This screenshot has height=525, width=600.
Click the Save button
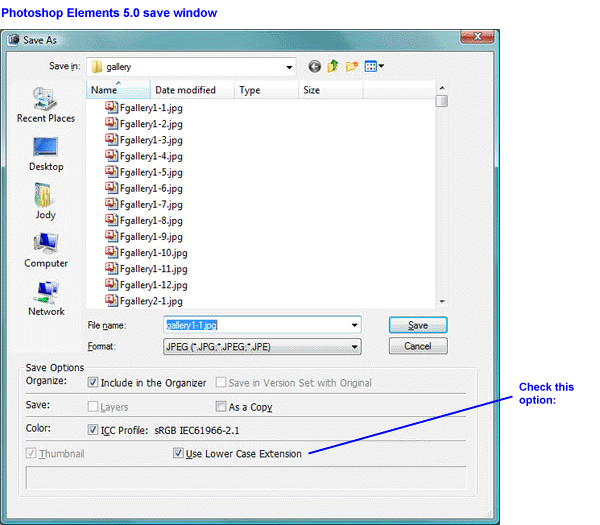coord(418,325)
